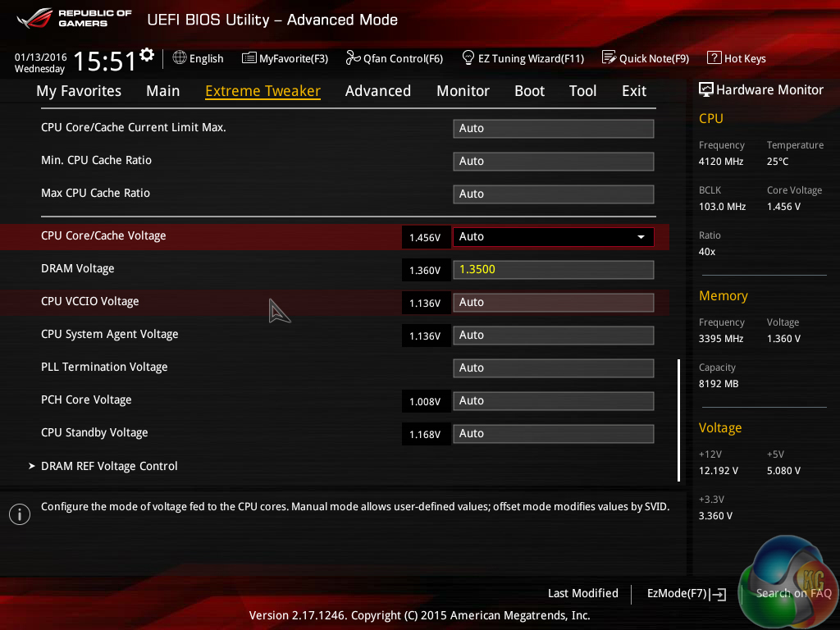Click the 3.360 V reading
Image resolution: width=840 pixels, height=630 pixels.
[x=715, y=515]
